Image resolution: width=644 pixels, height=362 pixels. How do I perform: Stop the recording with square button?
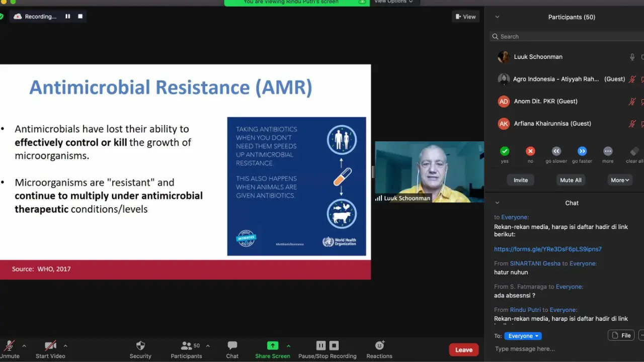click(x=80, y=17)
